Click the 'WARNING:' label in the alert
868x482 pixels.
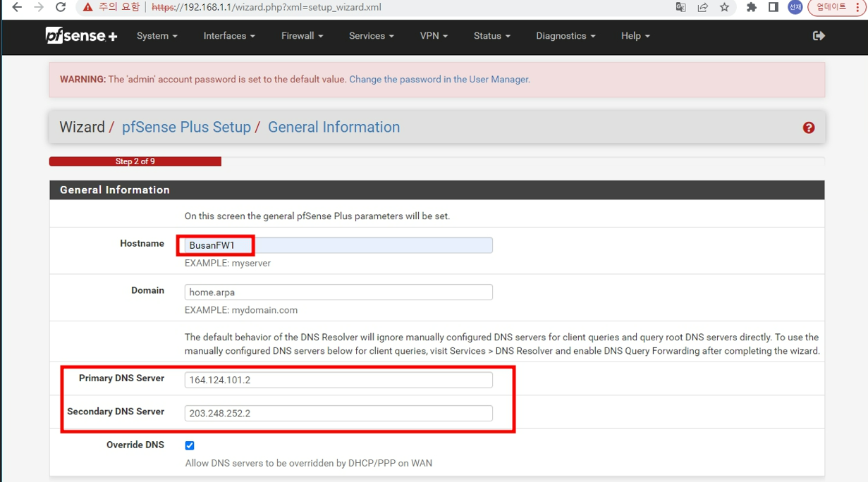pos(82,80)
